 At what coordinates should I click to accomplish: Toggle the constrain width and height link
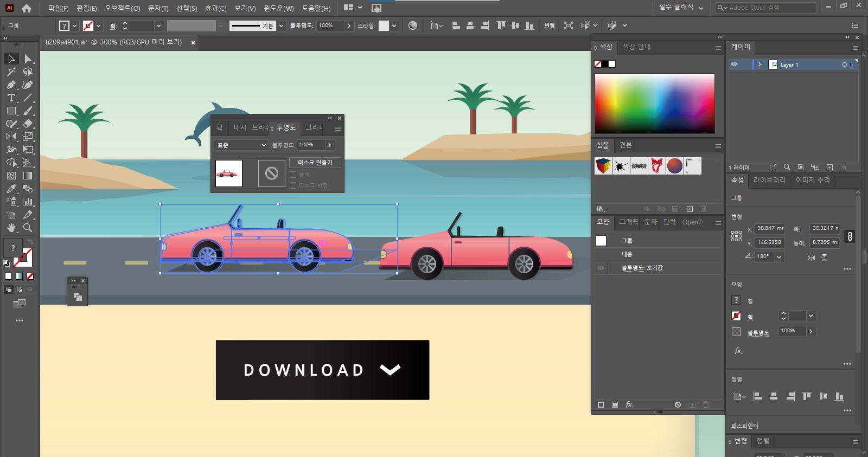[x=850, y=236]
